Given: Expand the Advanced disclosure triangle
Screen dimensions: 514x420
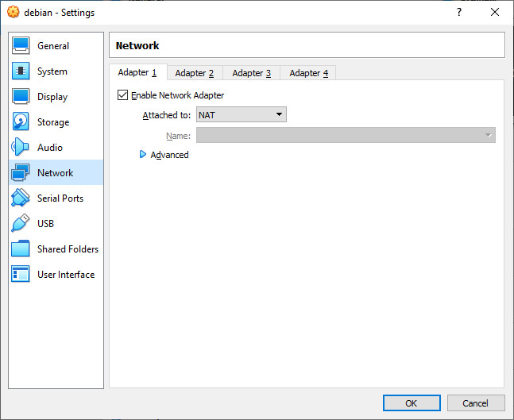Looking at the screenshot, I should point(142,154).
